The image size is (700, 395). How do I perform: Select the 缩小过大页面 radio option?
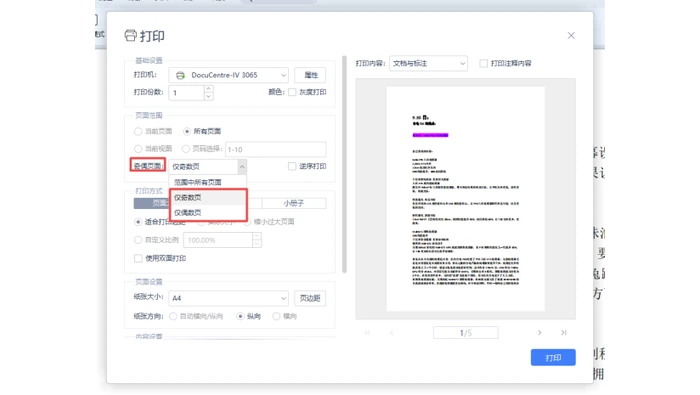point(247,222)
